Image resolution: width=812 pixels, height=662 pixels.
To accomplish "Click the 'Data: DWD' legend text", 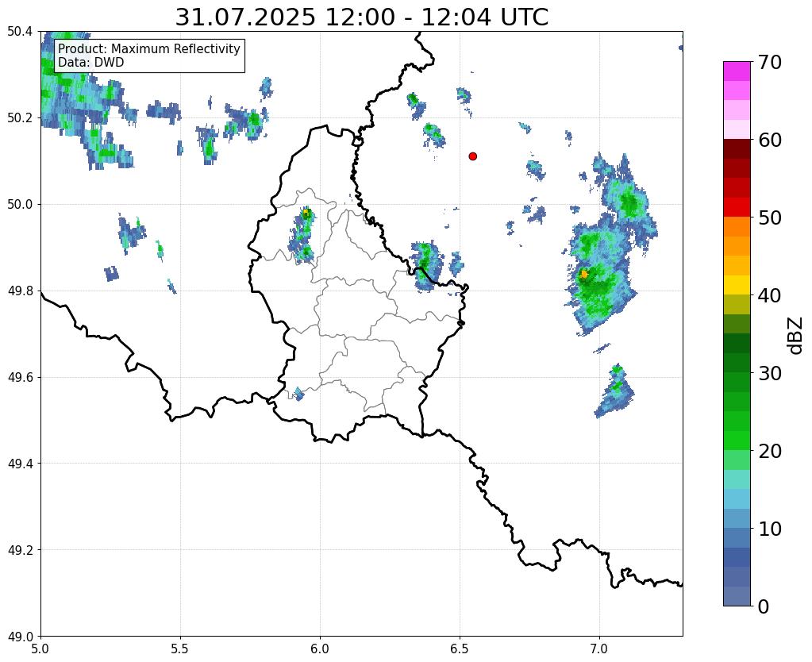I will pos(91,63).
